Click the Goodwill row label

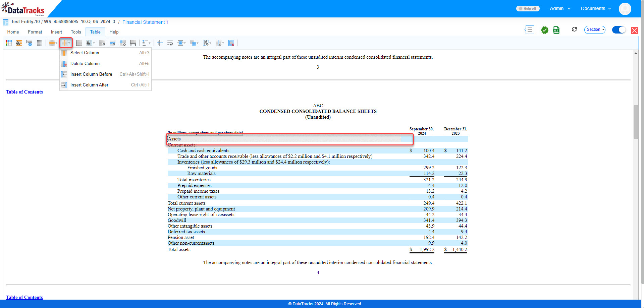[177, 220]
